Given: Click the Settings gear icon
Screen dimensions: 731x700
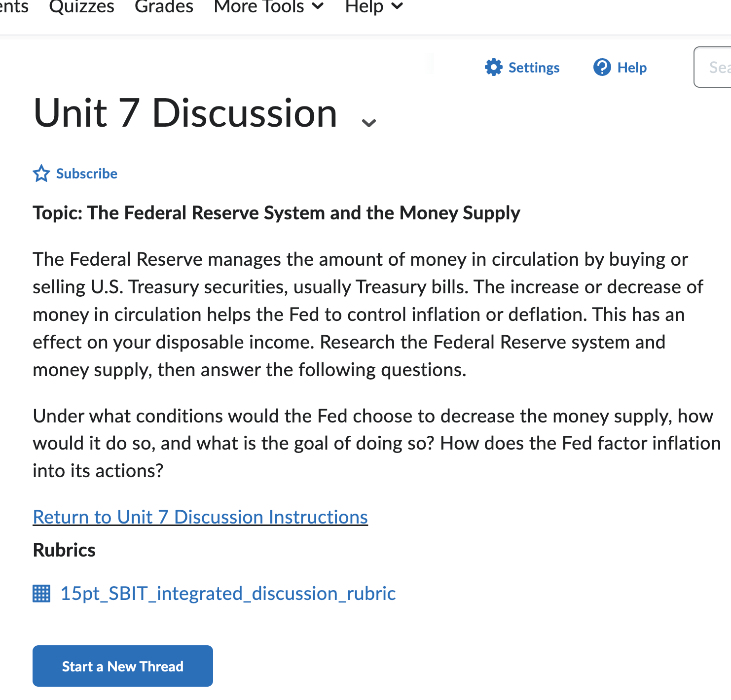Looking at the screenshot, I should click(493, 68).
